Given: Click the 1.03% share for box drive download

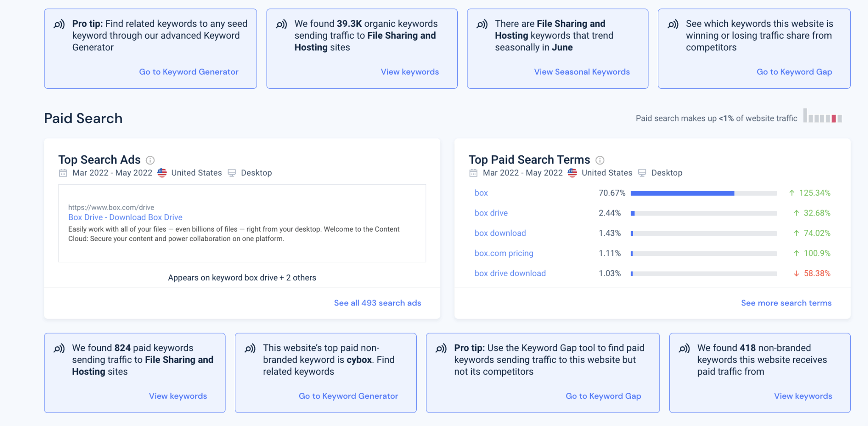Looking at the screenshot, I should 609,273.
